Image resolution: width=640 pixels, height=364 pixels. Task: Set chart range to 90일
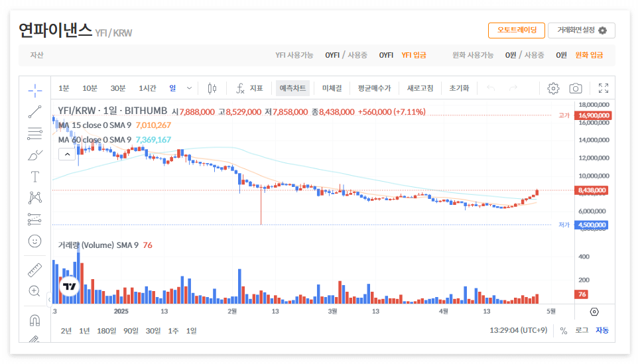[131, 331]
